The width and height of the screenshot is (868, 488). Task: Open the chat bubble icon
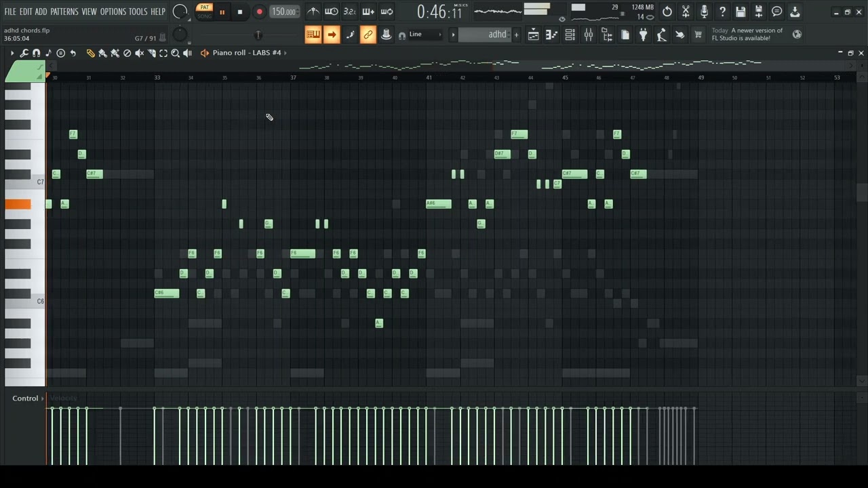click(777, 12)
